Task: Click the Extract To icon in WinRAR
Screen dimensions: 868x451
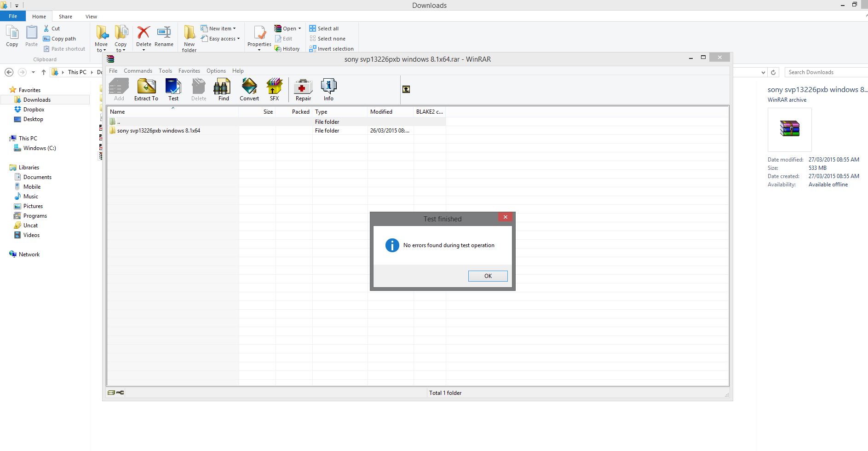Action: coord(146,90)
